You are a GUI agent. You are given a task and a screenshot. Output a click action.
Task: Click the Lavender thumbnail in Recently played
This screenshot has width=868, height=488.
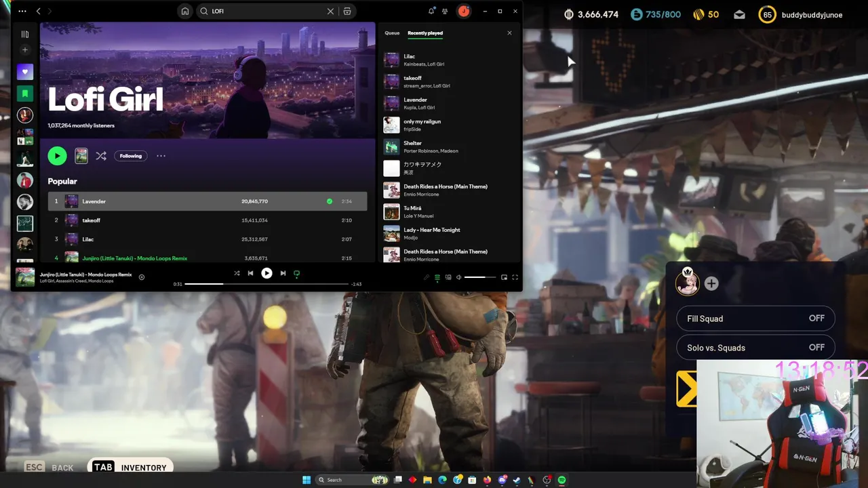(391, 103)
